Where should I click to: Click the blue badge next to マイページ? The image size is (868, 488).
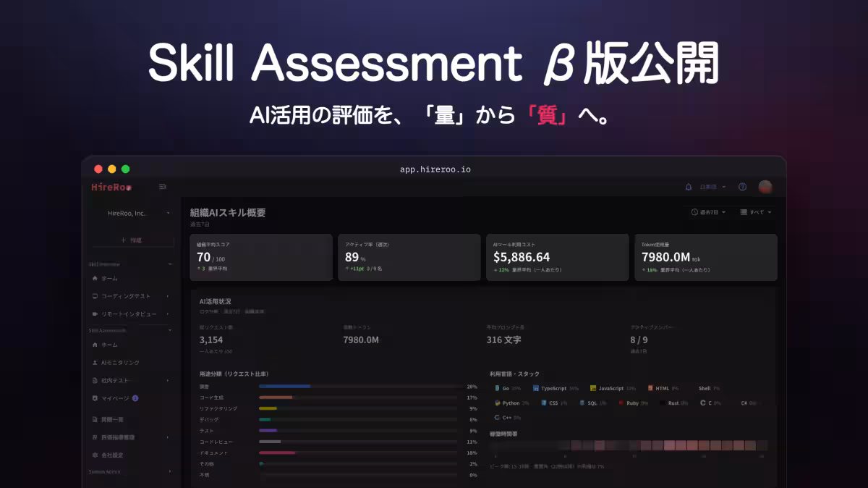click(135, 398)
